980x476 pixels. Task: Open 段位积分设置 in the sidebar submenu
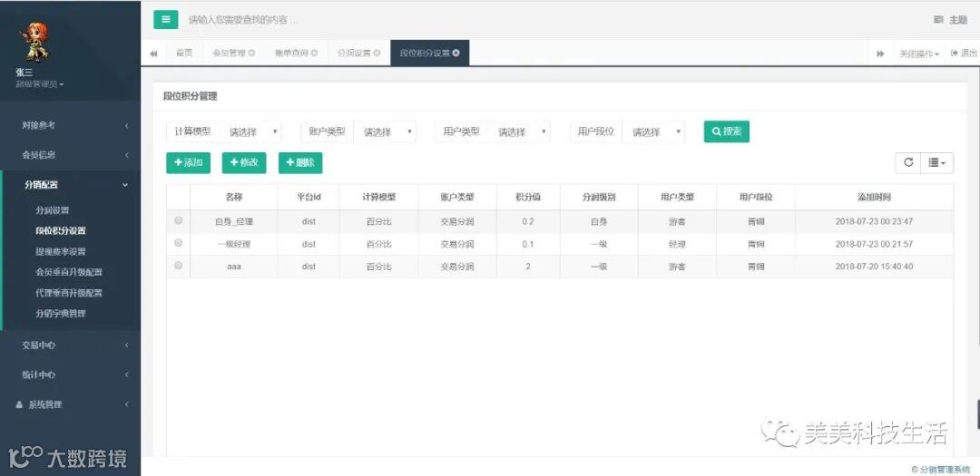62,230
